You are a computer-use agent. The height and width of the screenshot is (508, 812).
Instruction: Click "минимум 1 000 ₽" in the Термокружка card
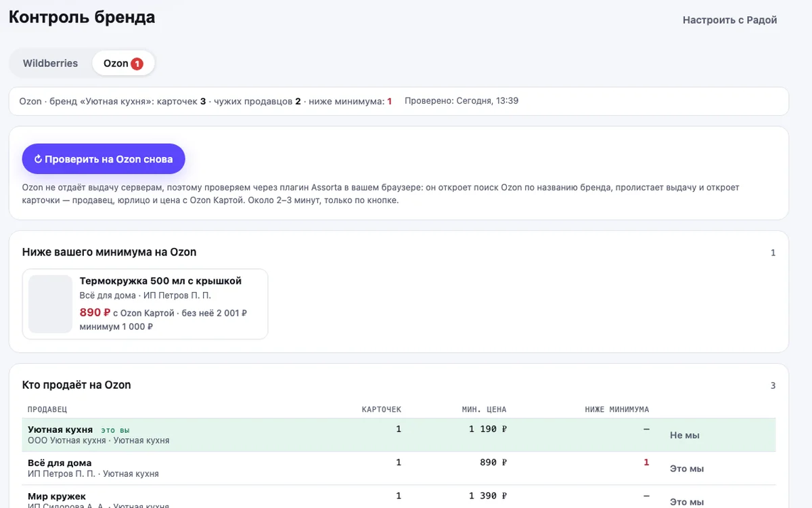coord(116,326)
